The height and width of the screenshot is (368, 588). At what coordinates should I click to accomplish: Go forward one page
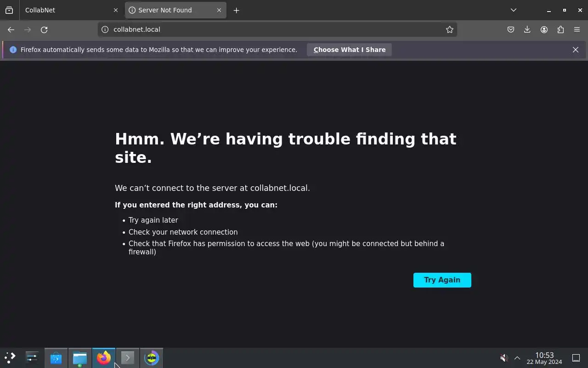pyautogui.click(x=28, y=29)
